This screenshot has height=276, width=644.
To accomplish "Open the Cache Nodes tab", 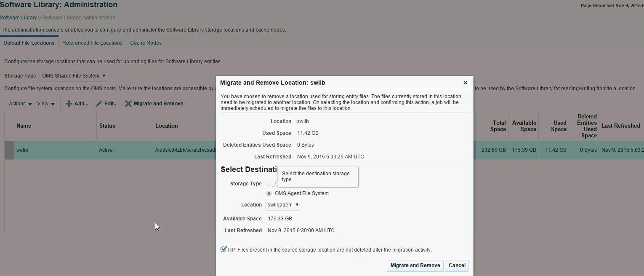I will coord(146,43).
